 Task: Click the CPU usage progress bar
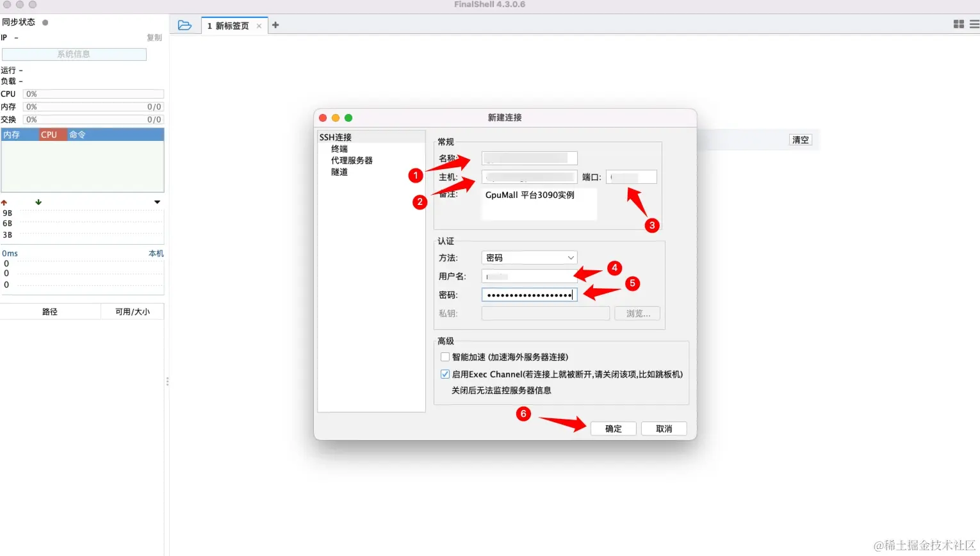click(x=94, y=94)
